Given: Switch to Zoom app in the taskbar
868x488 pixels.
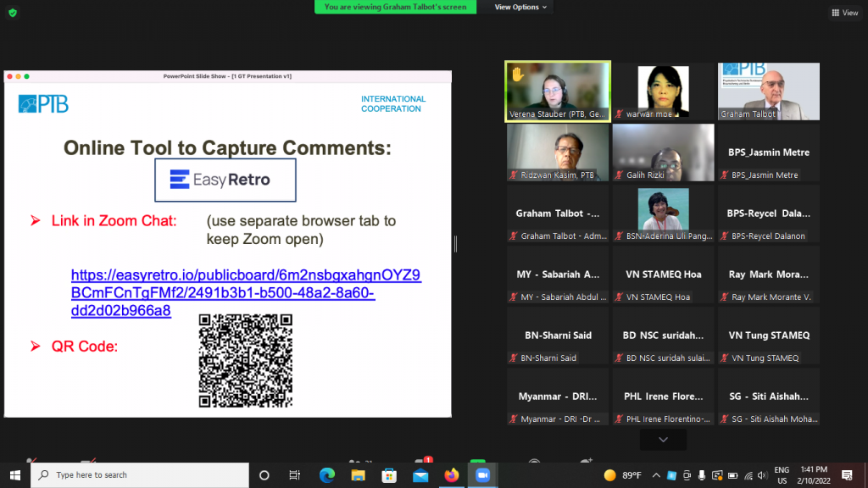Looking at the screenshot, I should click(482, 474).
